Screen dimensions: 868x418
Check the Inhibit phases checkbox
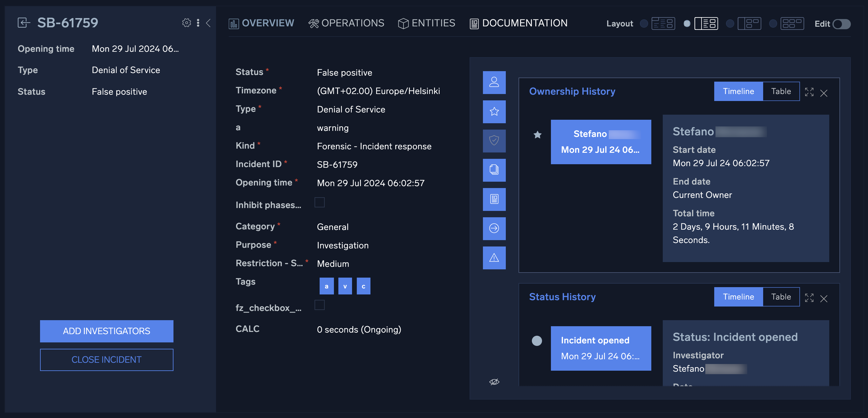pyautogui.click(x=319, y=202)
